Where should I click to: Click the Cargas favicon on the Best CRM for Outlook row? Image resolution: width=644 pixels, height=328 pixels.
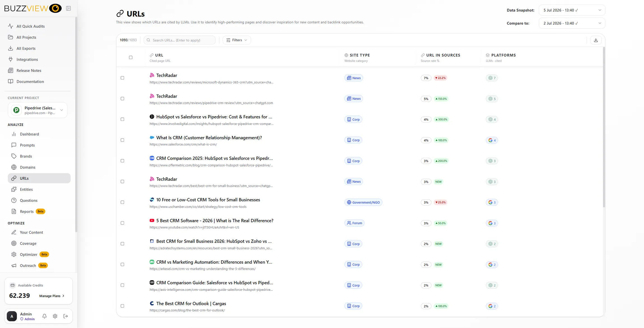(152, 303)
